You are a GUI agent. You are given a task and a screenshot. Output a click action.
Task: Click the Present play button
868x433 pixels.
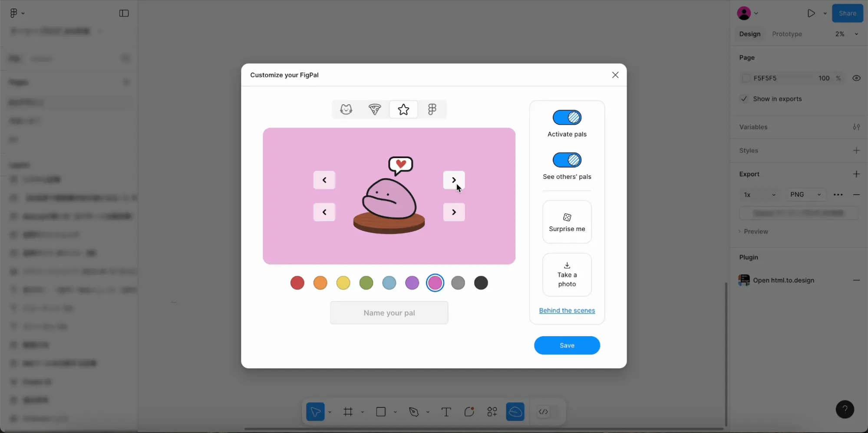pos(811,13)
